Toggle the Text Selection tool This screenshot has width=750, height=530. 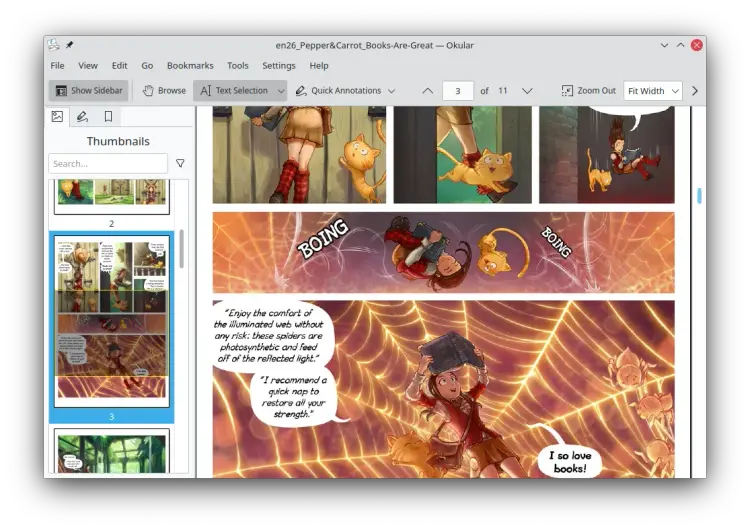point(234,90)
